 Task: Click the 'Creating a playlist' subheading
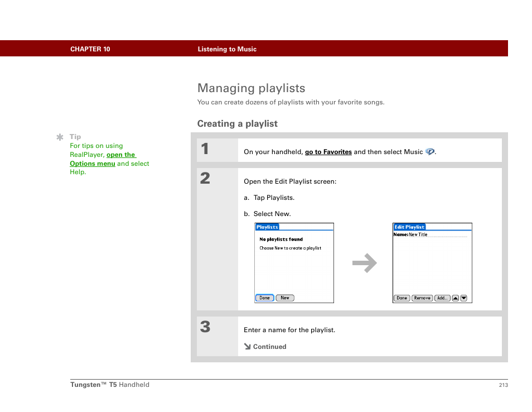pyautogui.click(x=238, y=123)
